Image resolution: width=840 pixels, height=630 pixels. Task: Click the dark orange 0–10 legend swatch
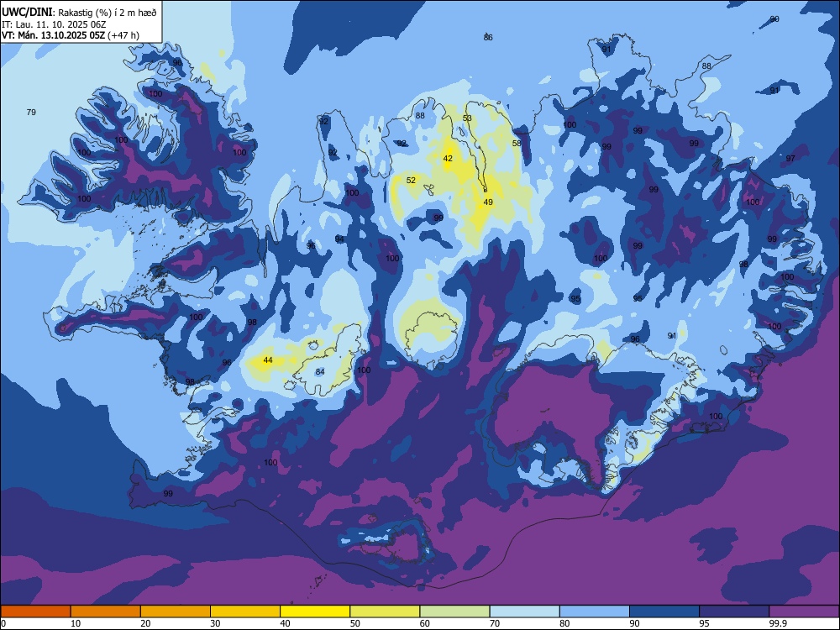click(x=36, y=612)
